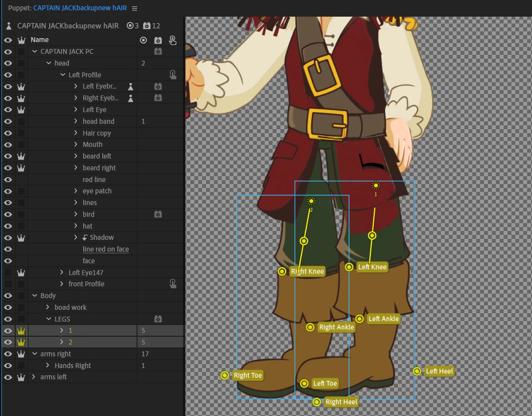This screenshot has height=416, width=532.
Task: Select the Left Toe handle tag
Action: pyautogui.click(x=325, y=383)
